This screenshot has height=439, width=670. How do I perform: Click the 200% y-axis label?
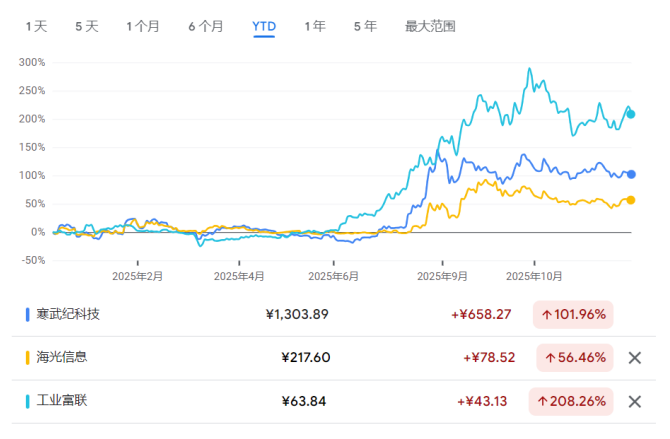[32, 119]
